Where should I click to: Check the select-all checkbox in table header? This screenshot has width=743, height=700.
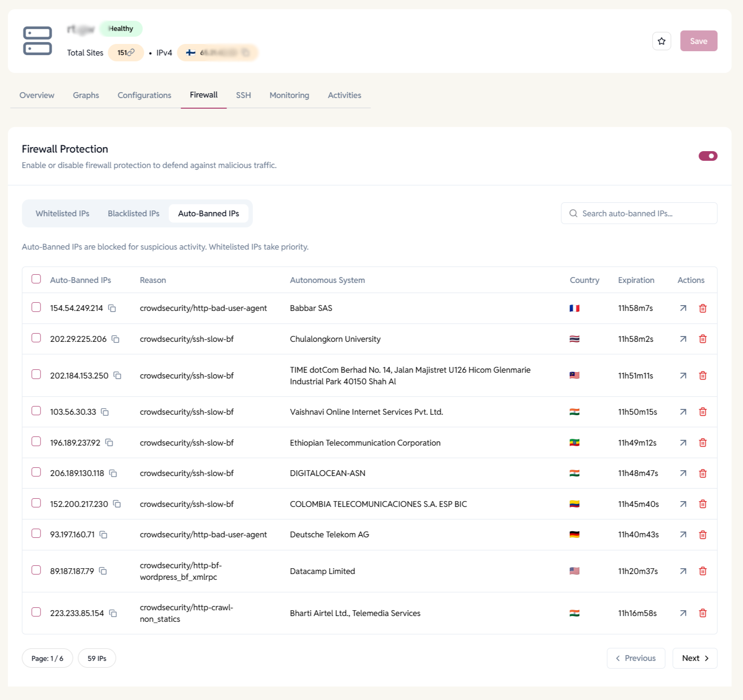(x=36, y=279)
